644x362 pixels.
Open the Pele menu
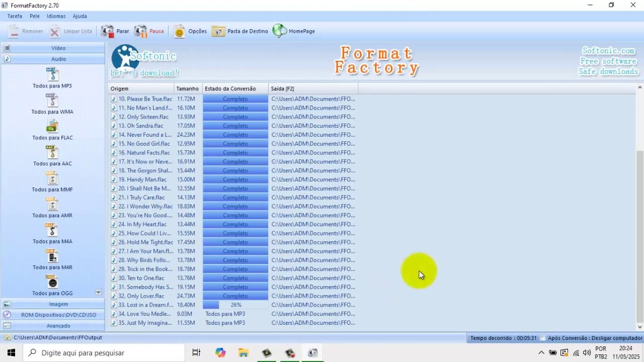point(35,16)
